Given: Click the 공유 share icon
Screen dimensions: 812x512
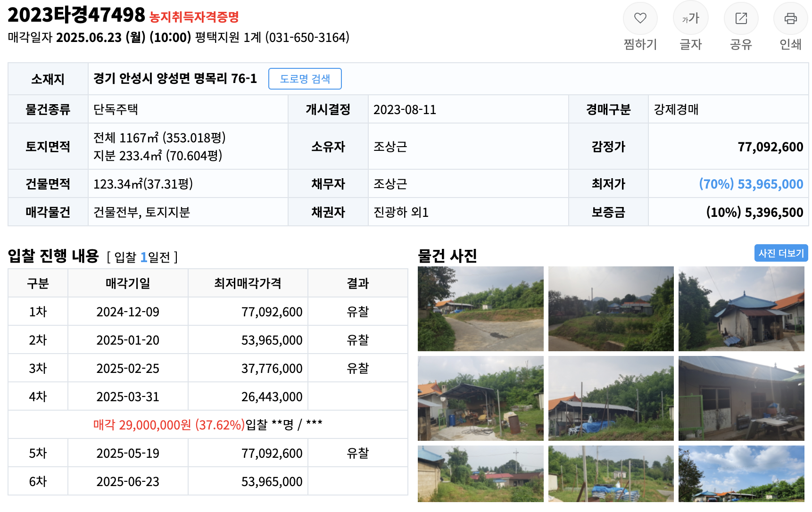Looking at the screenshot, I should (x=741, y=18).
